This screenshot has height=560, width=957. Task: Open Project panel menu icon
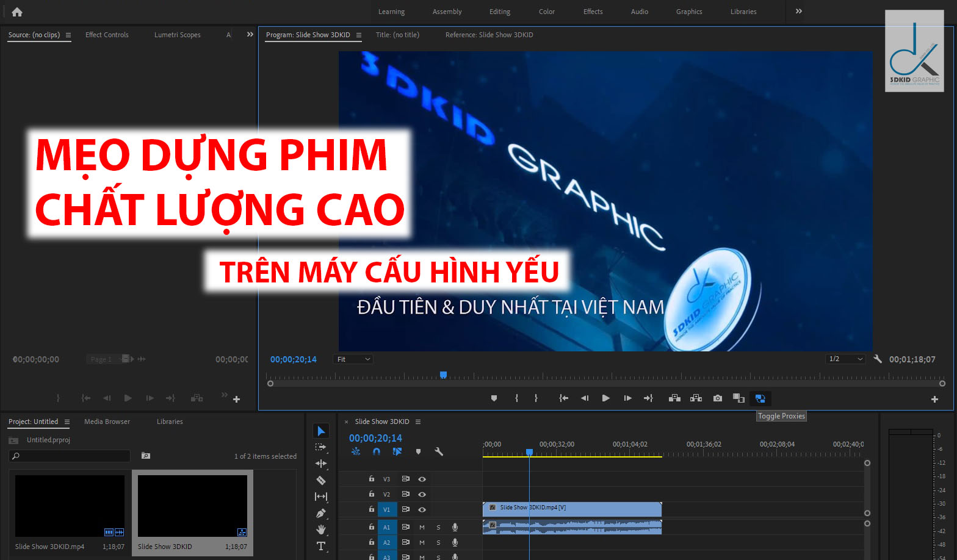coord(67,422)
